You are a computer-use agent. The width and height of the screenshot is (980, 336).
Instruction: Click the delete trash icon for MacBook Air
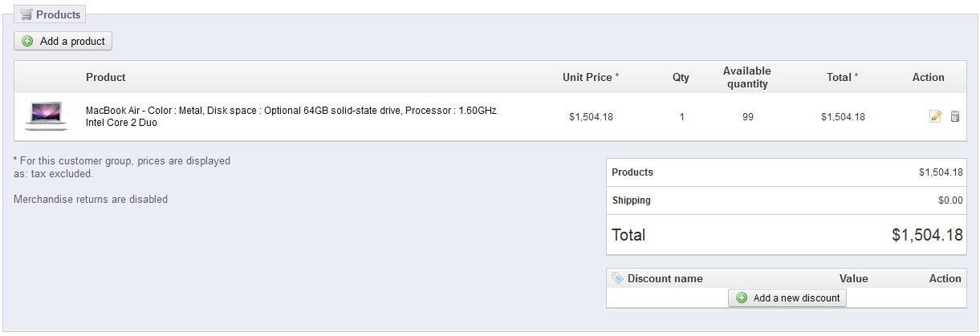[x=954, y=117]
